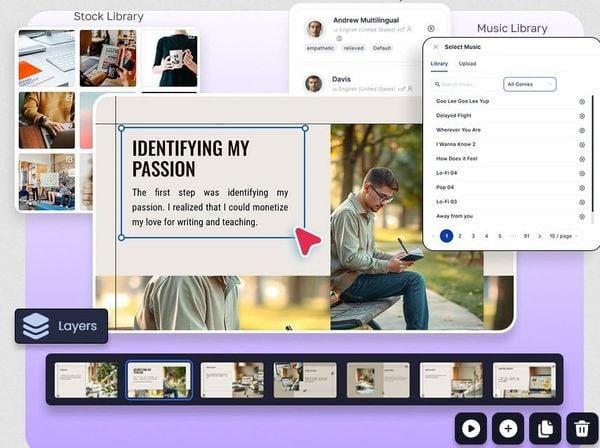Play preview of Lo-Fi 04 track

(x=582, y=173)
